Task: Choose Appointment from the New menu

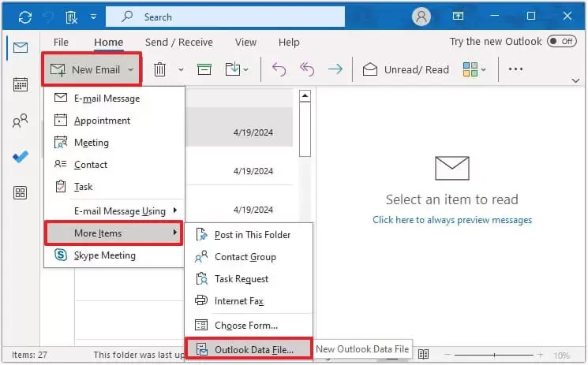Action: pos(114,121)
